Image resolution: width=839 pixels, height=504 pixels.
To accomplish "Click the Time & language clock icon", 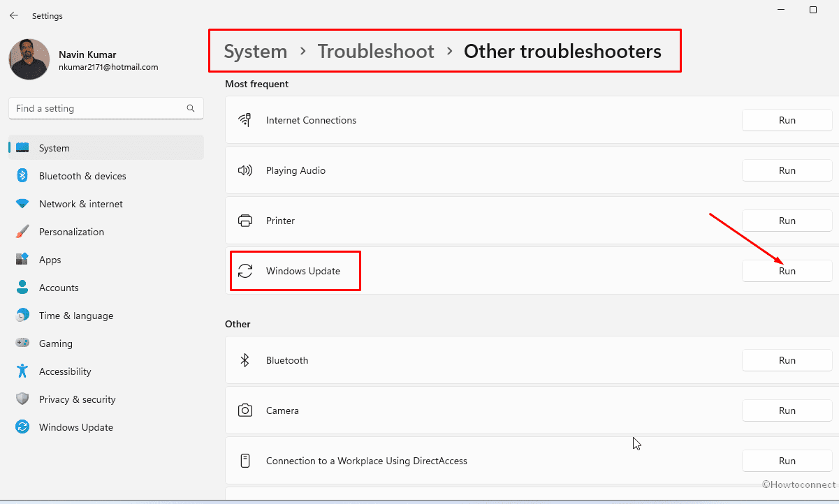I will (22, 316).
